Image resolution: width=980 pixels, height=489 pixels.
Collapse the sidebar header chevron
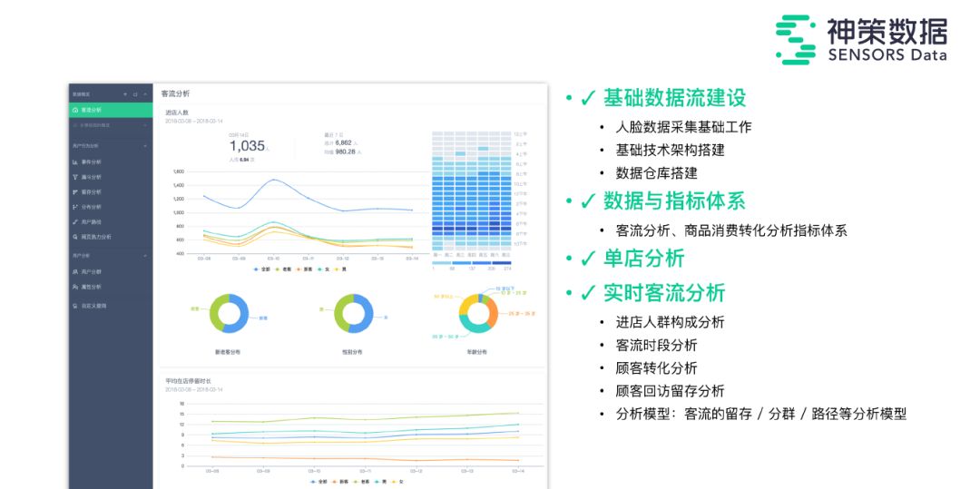[145, 94]
